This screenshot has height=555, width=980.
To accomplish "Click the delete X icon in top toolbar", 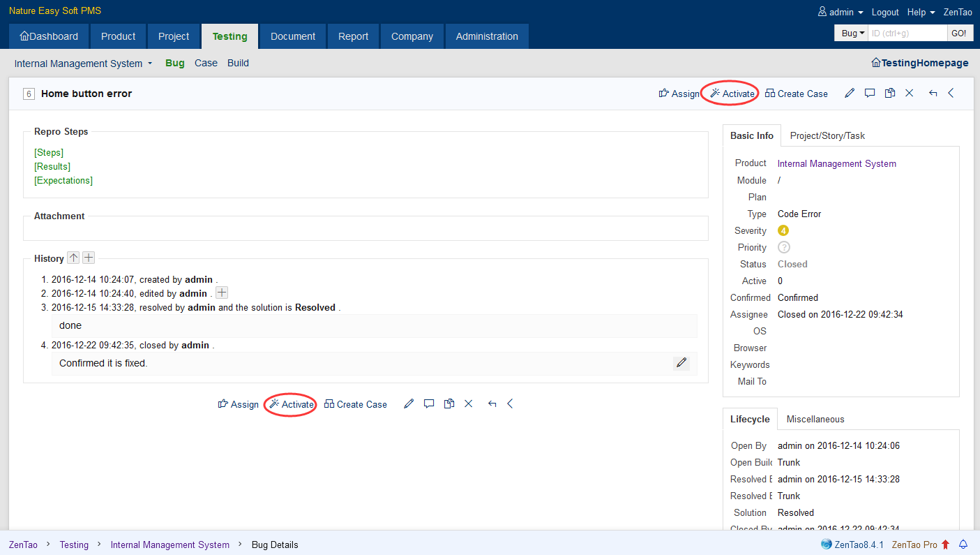I will pyautogui.click(x=910, y=94).
